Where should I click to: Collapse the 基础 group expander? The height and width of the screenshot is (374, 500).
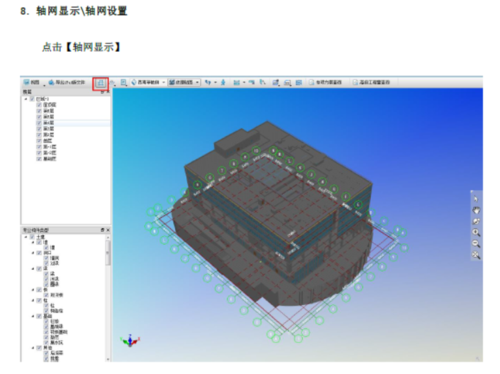pos(33,316)
